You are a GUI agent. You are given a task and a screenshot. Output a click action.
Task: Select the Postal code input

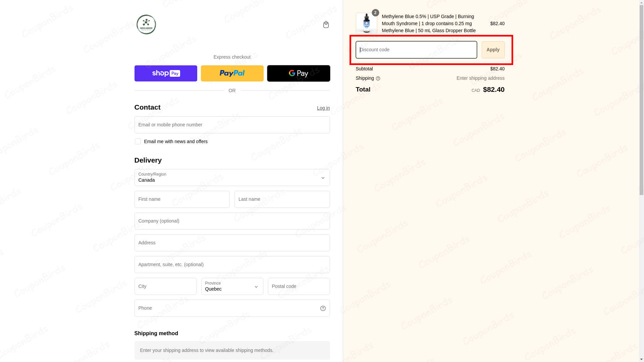click(x=299, y=287)
